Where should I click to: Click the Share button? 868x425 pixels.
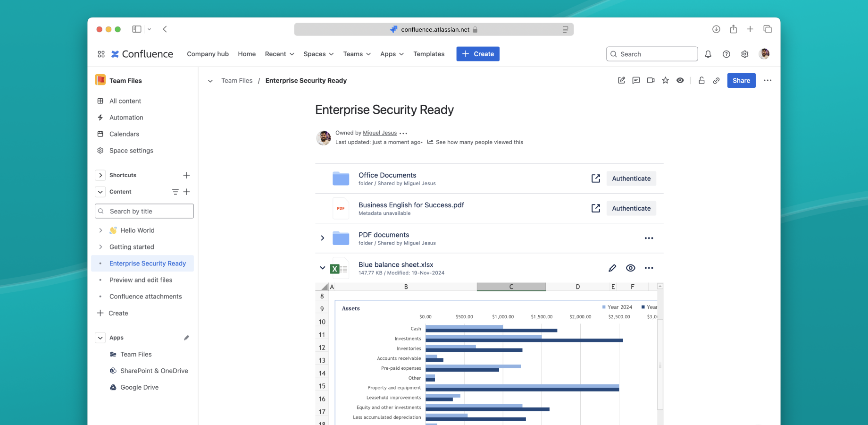tap(741, 81)
